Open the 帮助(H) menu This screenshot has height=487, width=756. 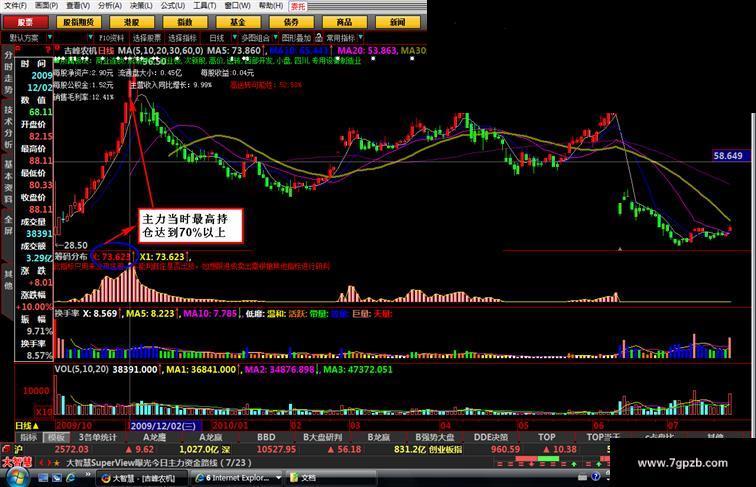[x=271, y=6]
